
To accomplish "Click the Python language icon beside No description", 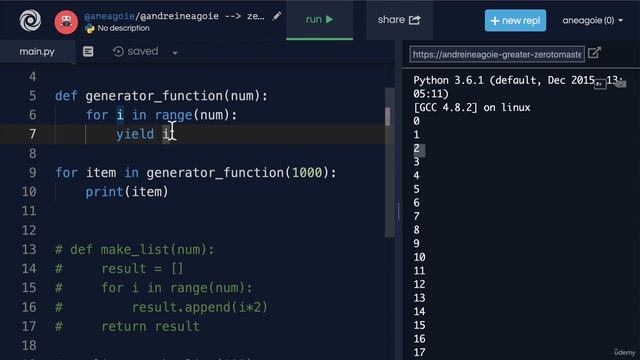I will [x=89, y=29].
